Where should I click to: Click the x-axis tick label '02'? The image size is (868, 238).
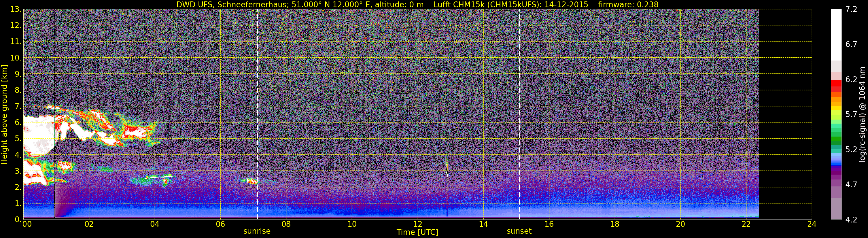89,224
